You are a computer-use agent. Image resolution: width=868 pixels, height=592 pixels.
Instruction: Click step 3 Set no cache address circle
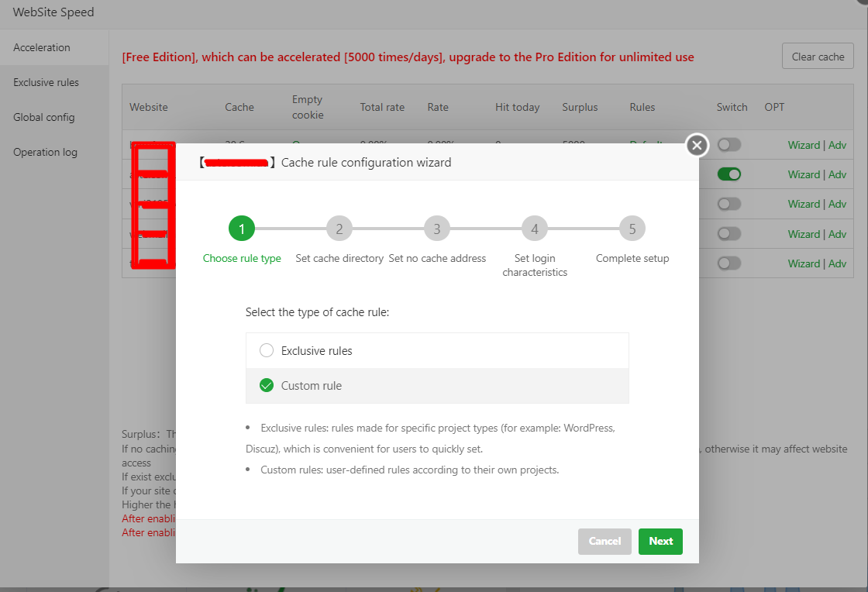coord(437,229)
